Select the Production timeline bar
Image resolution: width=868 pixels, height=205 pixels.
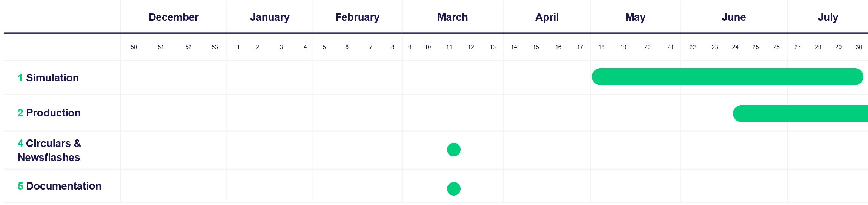[800, 114]
